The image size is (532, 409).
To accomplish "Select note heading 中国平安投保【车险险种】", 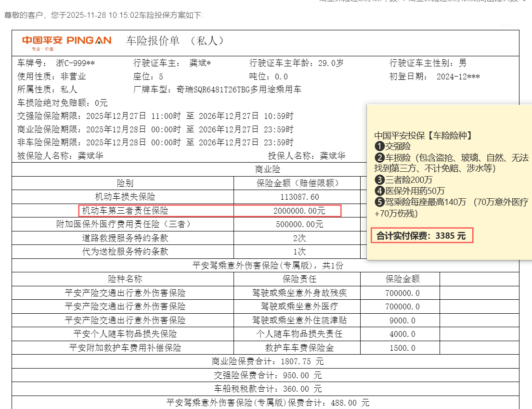I will pos(424,136).
